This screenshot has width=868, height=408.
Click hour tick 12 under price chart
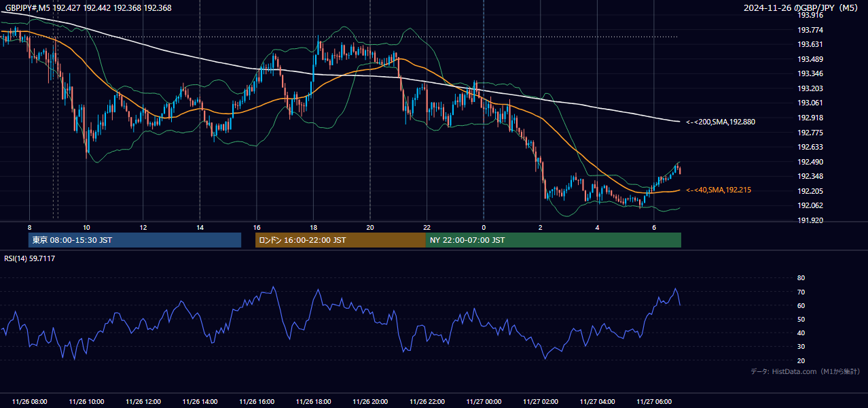(143, 227)
